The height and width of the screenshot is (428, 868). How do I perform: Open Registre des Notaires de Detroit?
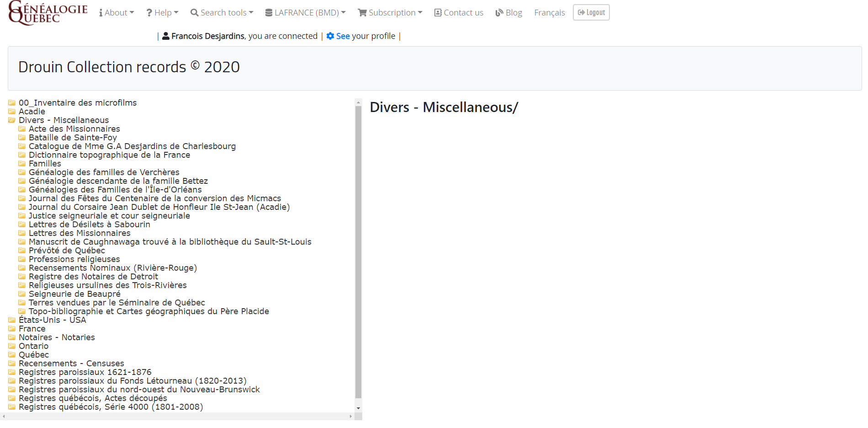pos(93,277)
